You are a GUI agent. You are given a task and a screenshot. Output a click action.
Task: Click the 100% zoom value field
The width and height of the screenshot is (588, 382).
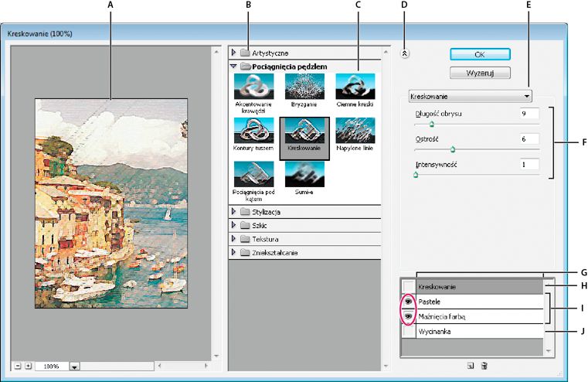[x=52, y=367]
